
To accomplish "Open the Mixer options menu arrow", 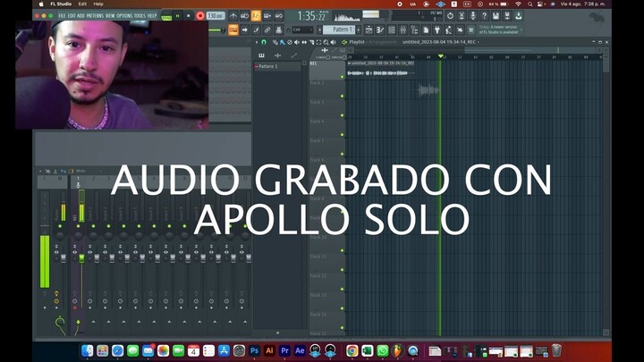I will (x=40, y=171).
